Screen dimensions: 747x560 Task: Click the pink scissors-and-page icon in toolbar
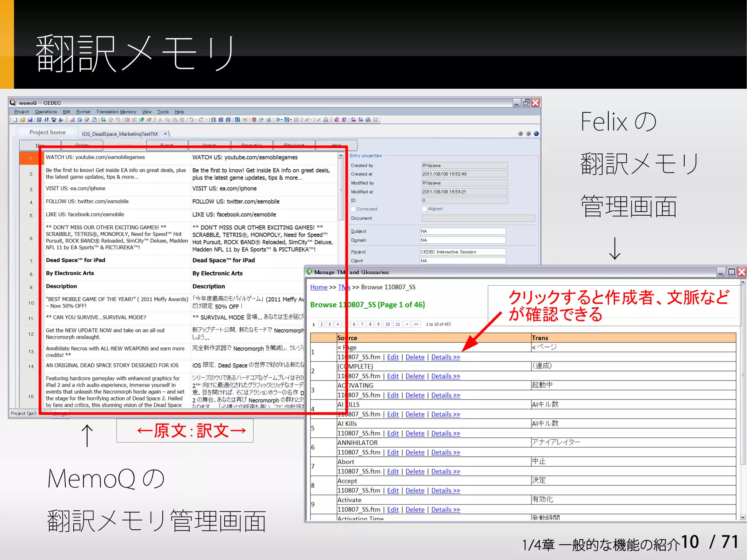click(344, 120)
